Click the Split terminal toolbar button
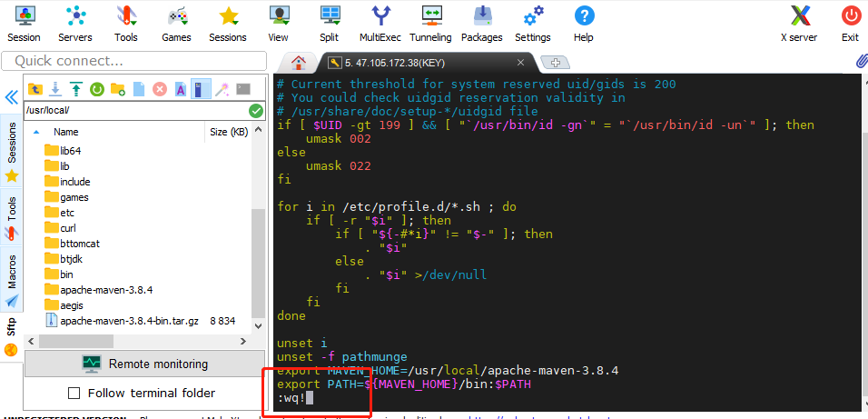This screenshot has height=419, width=868. coord(330,24)
